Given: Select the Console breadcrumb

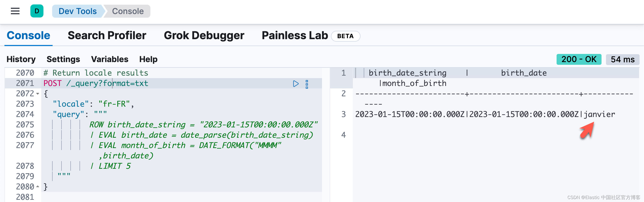Looking at the screenshot, I should 128,11.
